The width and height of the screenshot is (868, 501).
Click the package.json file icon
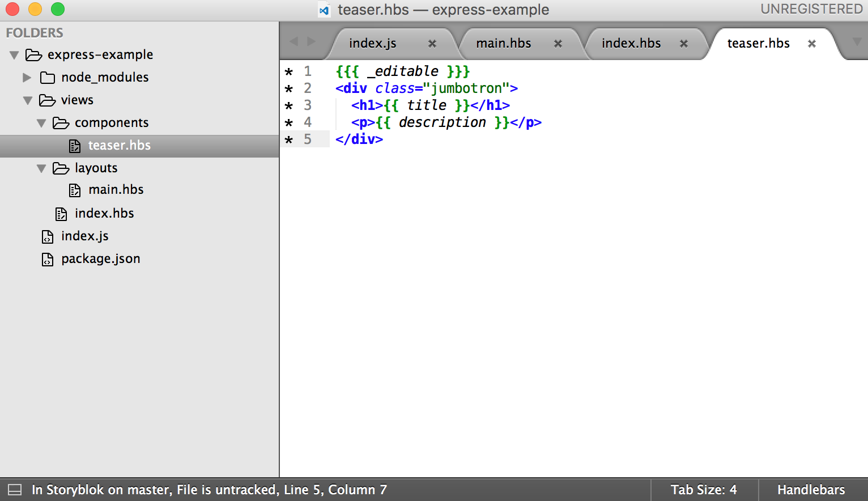click(x=48, y=260)
